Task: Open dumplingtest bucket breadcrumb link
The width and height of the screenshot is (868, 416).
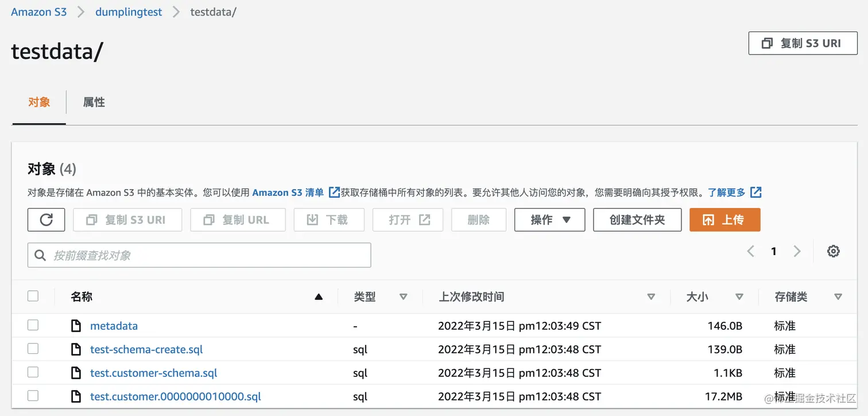Action: [x=129, y=12]
